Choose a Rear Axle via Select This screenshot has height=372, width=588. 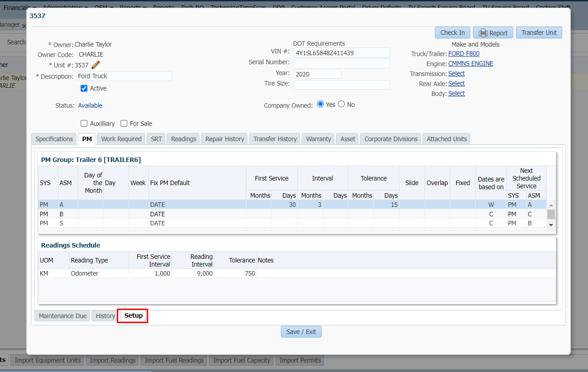click(x=456, y=83)
